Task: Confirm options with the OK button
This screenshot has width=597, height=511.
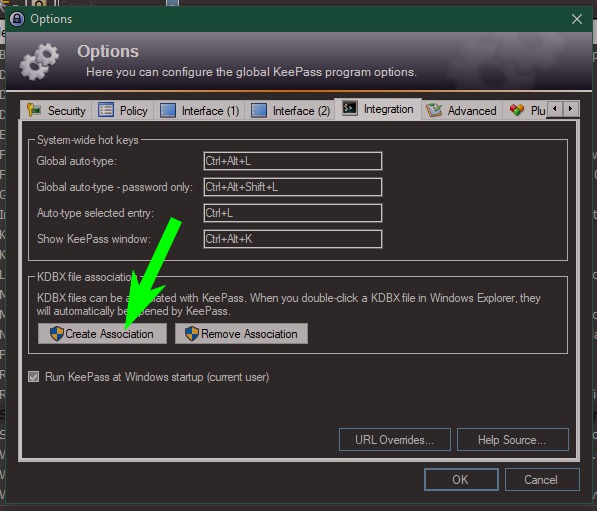Action: coord(461,479)
